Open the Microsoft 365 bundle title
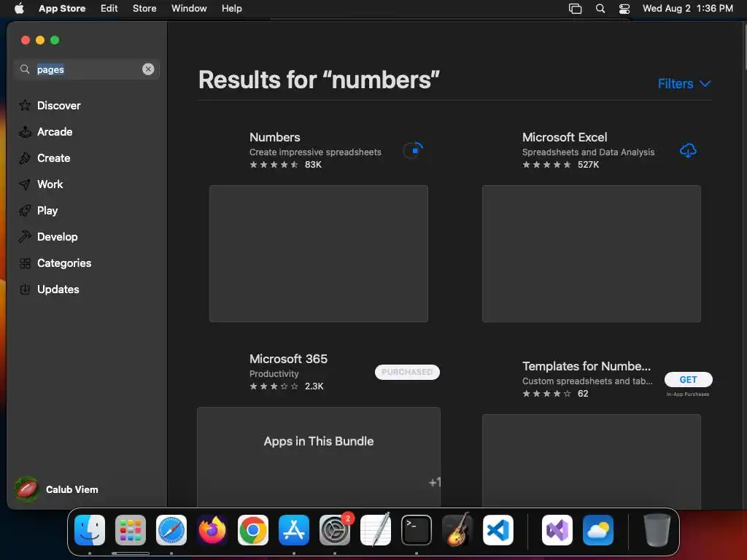This screenshot has width=747, height=560. [289, 359]
